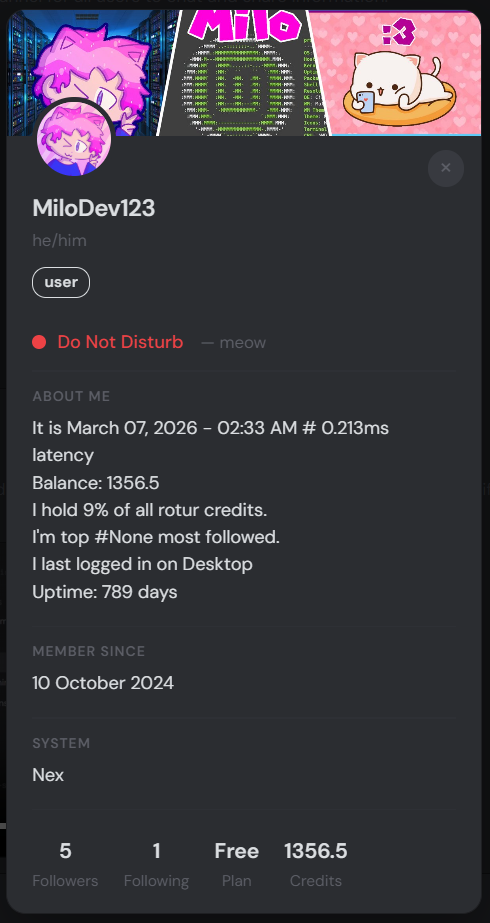Screen dimensions: 490x923
Task: Click the System value Nex
Action: click(x=48, y=775)
